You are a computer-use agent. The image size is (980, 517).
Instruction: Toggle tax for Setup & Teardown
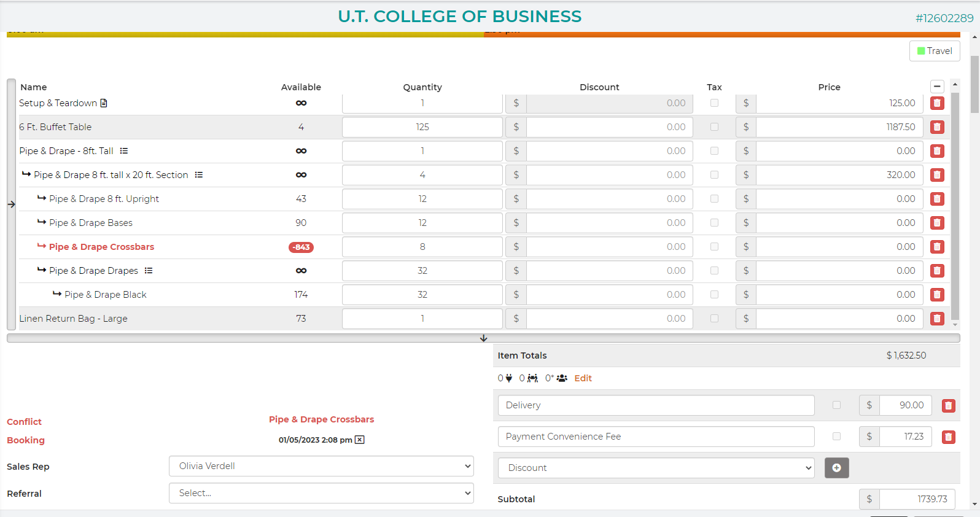[x=714, y=103]
